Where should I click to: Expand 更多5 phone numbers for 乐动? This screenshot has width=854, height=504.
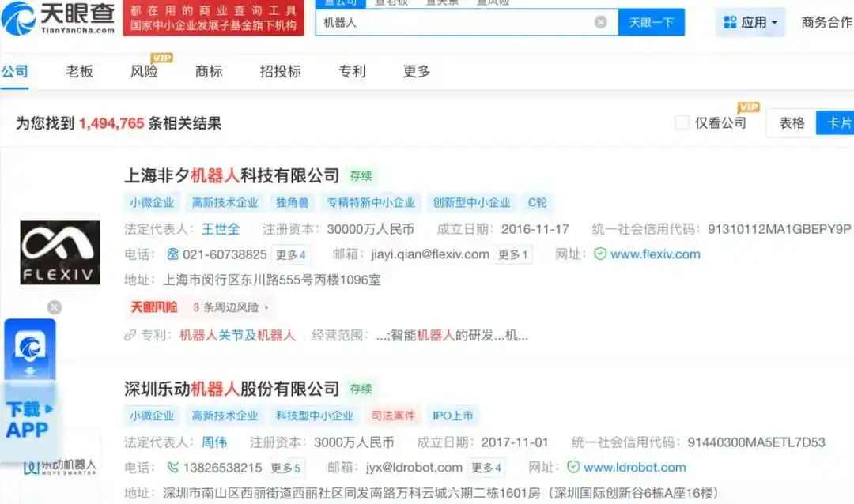coord(285,468)
